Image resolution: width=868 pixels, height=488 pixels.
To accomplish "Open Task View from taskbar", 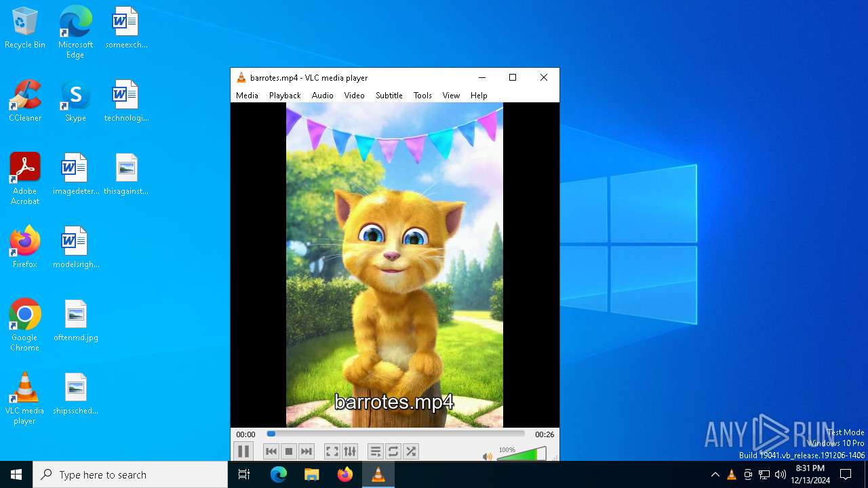I will click(x=244, y=474).
